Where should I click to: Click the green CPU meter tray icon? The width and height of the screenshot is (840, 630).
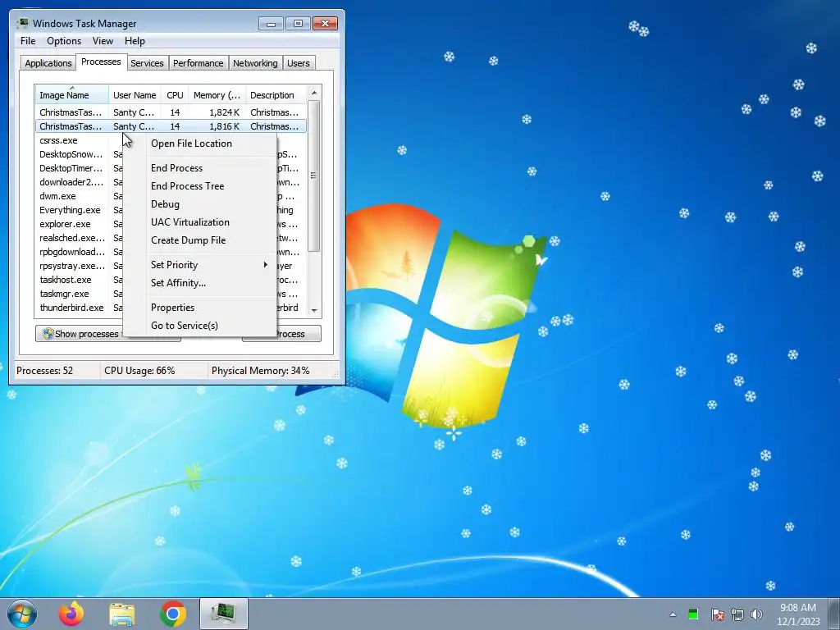pos(692,614)
